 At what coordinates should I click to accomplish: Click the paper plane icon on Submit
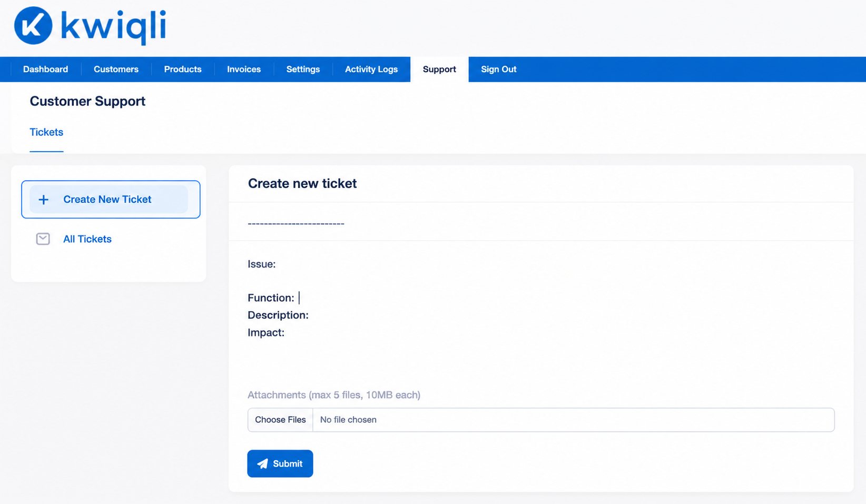(x=262, y=463)
